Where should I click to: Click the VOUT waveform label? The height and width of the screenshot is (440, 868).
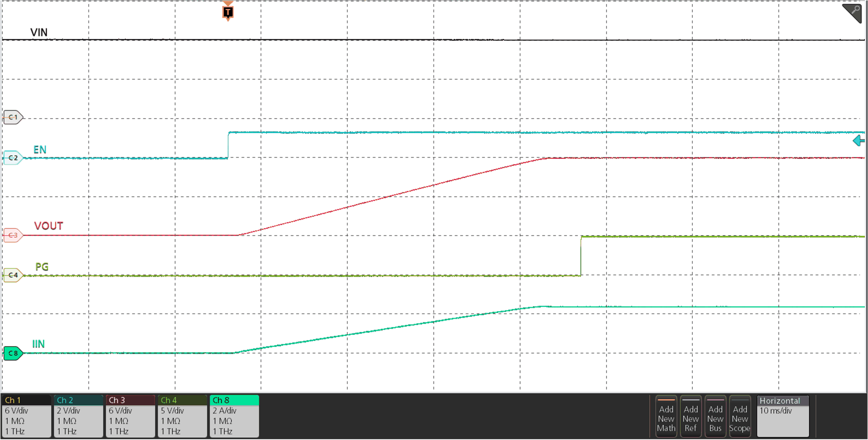(49, 226)
